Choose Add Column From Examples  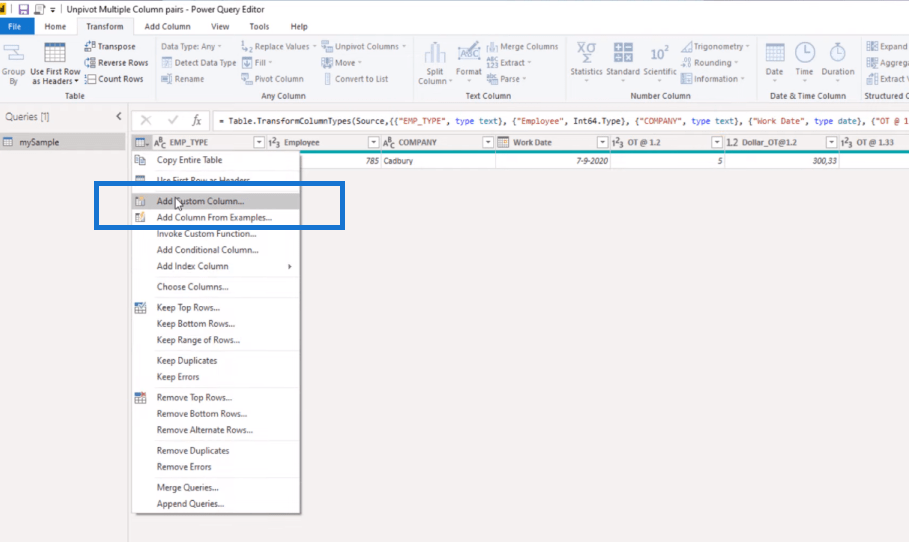(216, 217)
